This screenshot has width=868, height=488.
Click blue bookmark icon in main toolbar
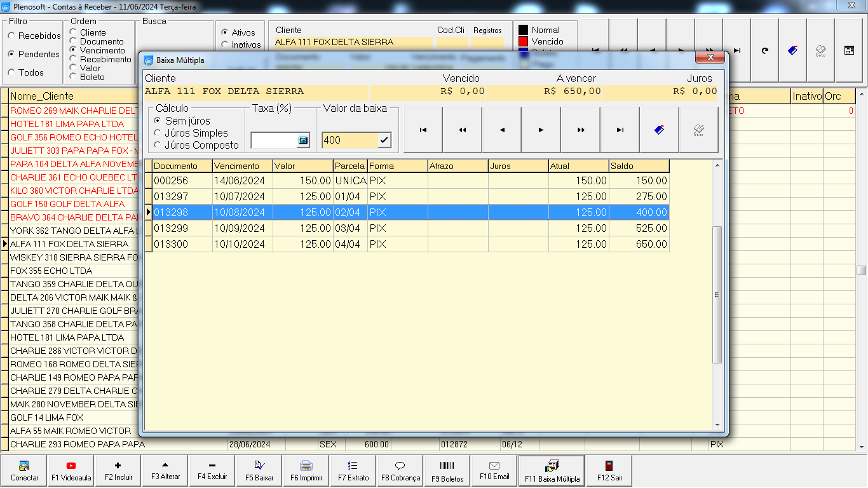792,50
